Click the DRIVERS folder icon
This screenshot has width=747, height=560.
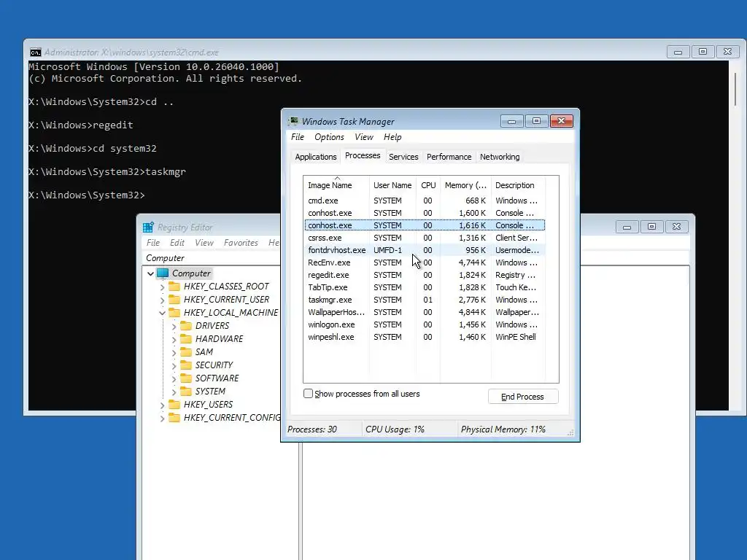[186, 326]
